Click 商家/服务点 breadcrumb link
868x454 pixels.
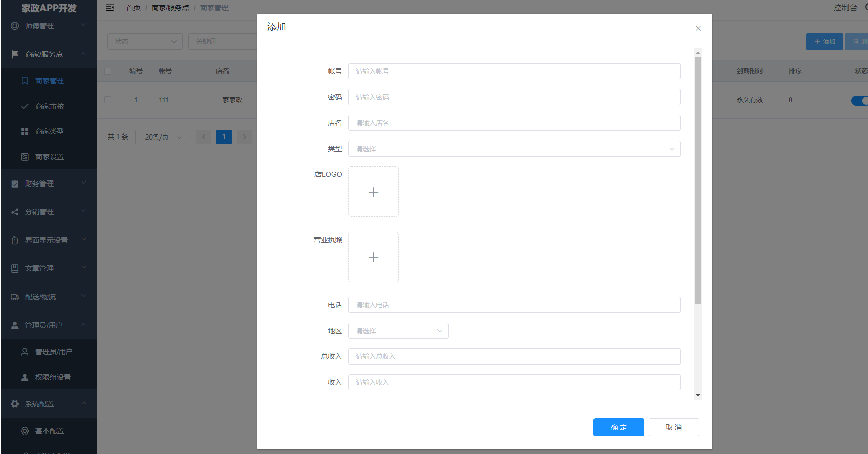(170, 8)
